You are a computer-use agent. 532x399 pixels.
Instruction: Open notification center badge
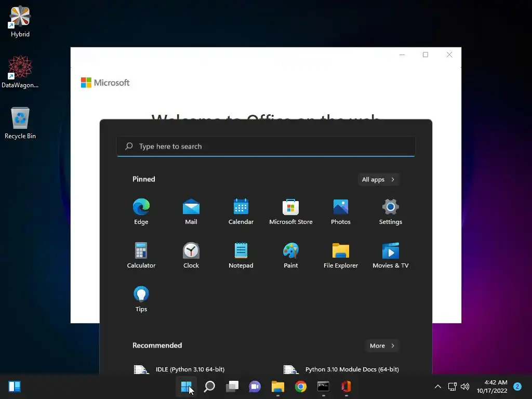pyautogui.click(x=517, y=387)
